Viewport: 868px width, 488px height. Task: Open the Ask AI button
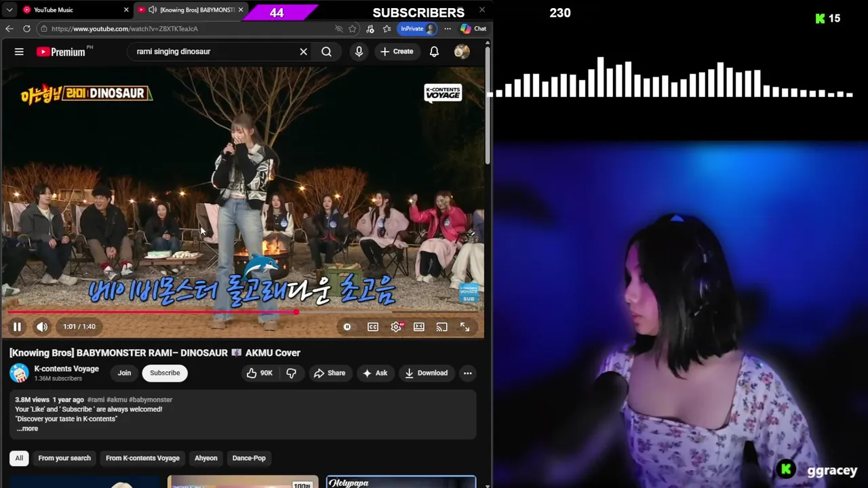point(375,373)
